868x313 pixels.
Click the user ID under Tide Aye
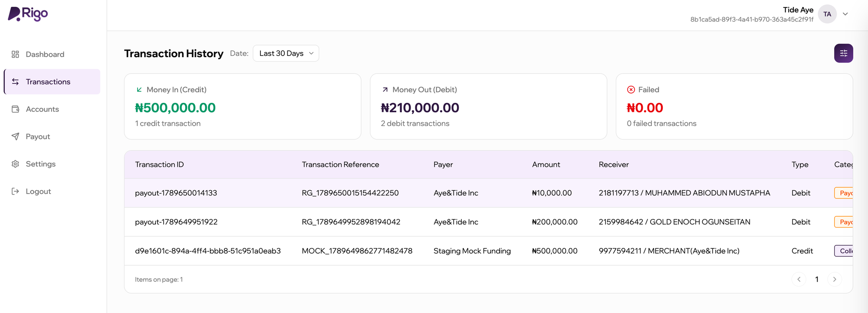coord(752,20)
